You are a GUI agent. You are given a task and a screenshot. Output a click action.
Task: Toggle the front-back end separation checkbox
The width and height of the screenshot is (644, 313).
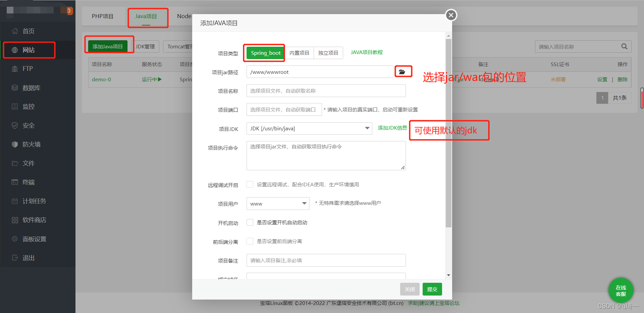point(250,241)
